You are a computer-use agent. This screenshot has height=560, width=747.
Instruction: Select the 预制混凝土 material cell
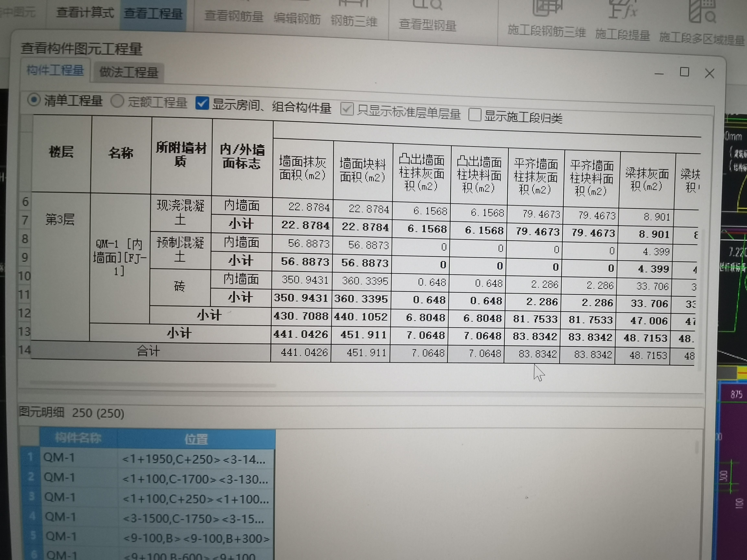click(x=180, y=250)
